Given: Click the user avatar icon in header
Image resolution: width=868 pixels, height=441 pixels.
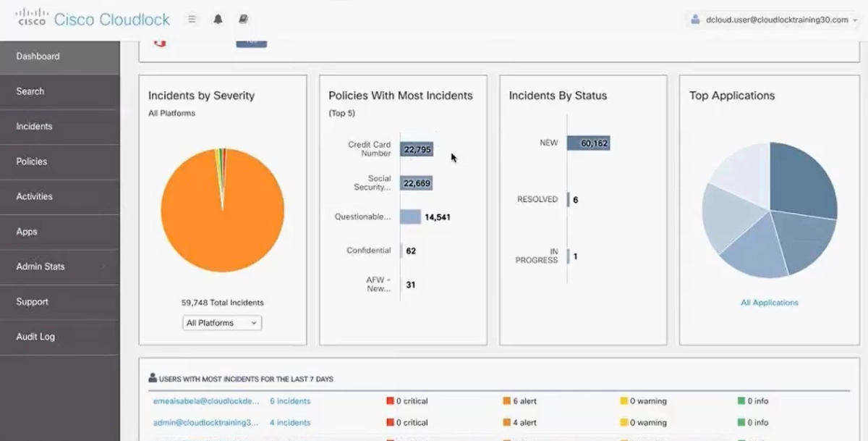Looking at the screenshot, I should tap(696, 20).
